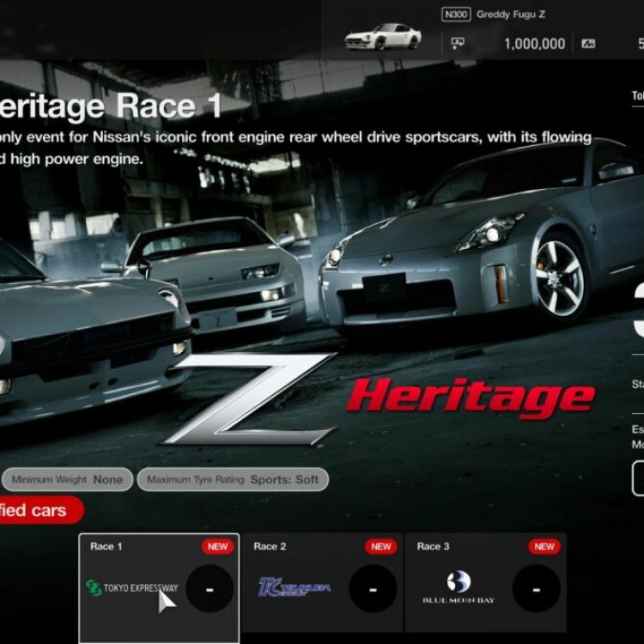Click Race 3 result circle

click(537, 589)
